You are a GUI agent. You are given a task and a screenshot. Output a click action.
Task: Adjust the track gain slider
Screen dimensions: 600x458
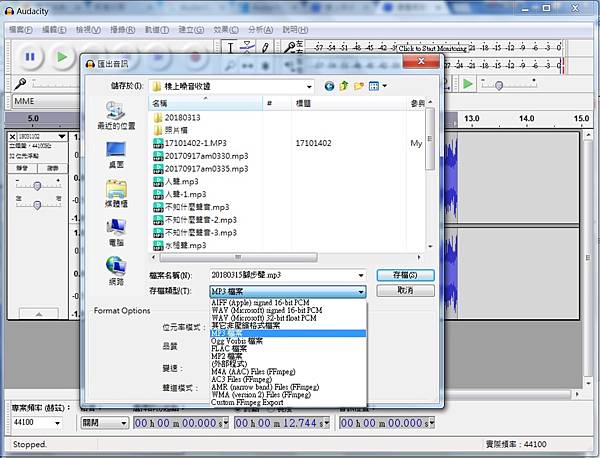point(37,186)
